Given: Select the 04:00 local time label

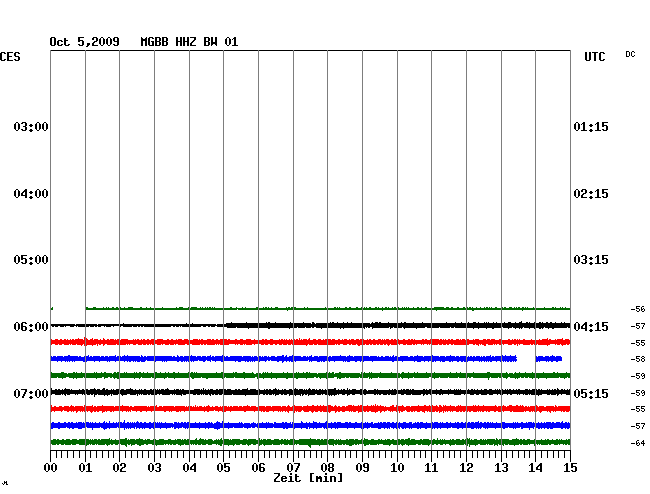Looking at the screenshot, I should (31, 194).
